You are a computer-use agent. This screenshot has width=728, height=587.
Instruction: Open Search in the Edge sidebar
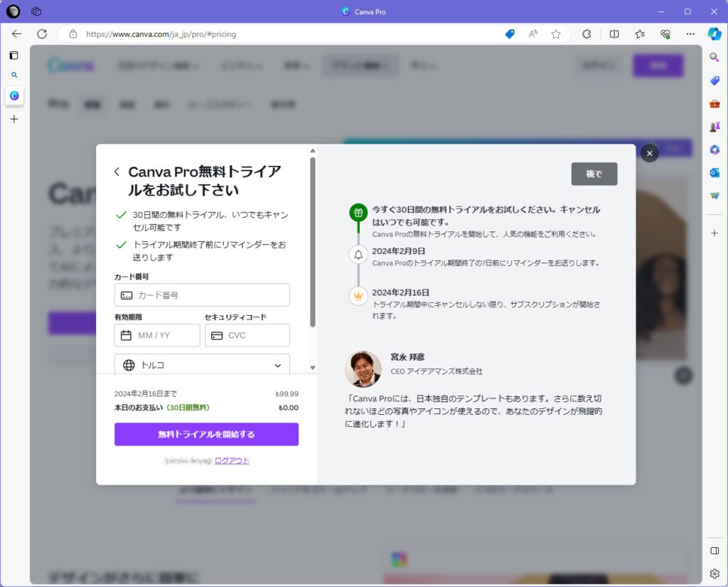coord(714,57)
